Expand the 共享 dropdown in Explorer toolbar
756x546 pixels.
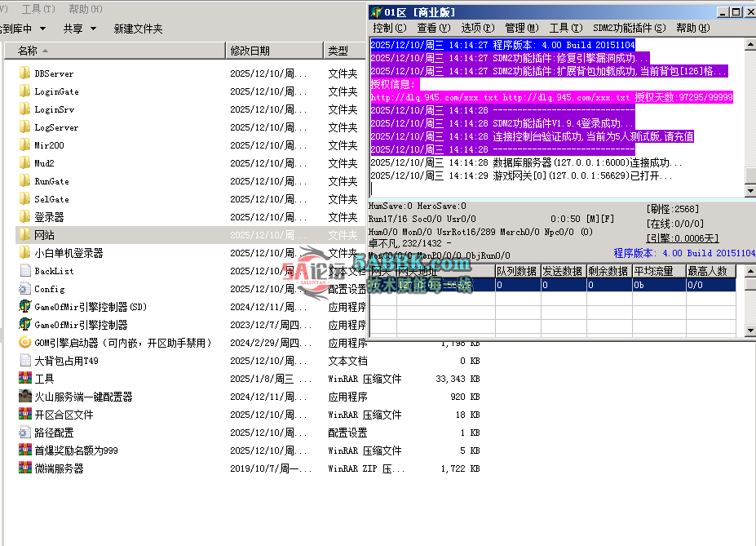(80, 29)
